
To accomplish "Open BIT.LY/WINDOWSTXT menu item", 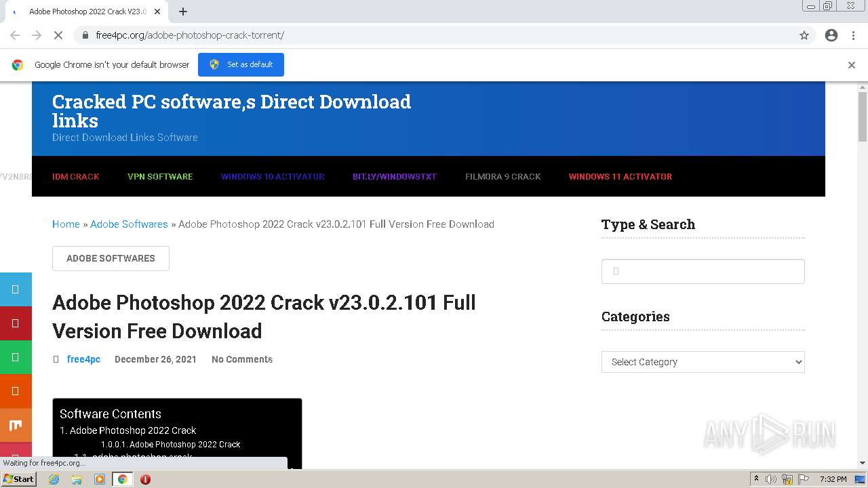I will point(395,176).
